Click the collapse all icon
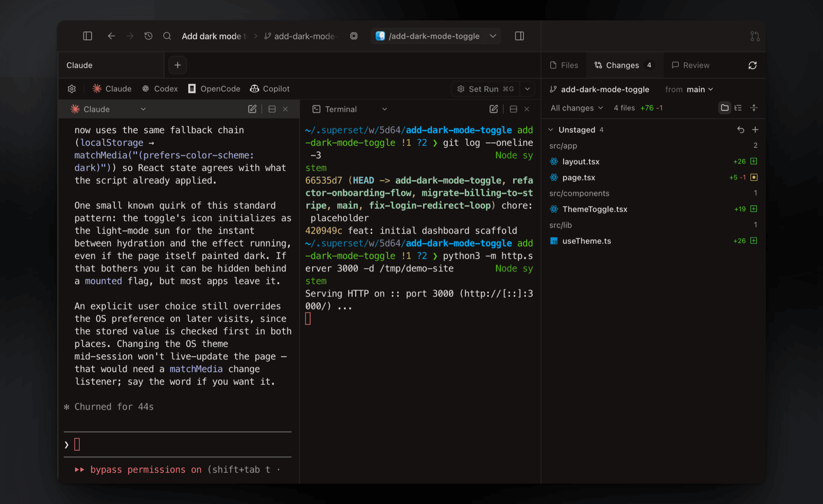This screenshot has width=823, height=504. 754,108
